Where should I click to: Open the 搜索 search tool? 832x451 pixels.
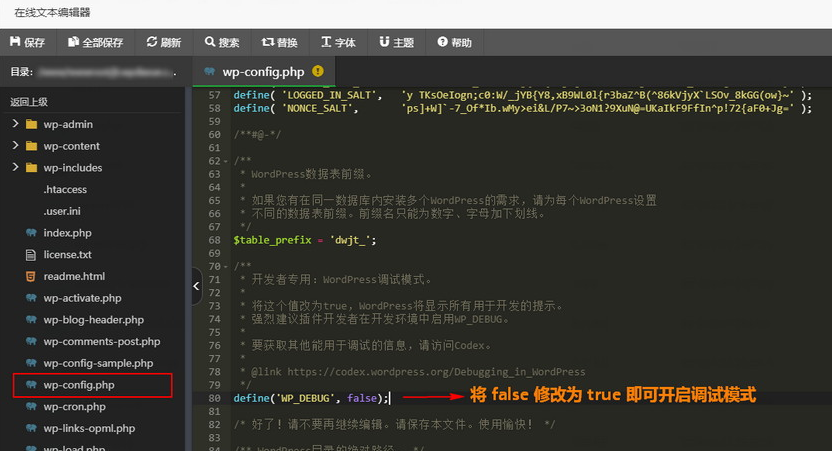point(222,42)
